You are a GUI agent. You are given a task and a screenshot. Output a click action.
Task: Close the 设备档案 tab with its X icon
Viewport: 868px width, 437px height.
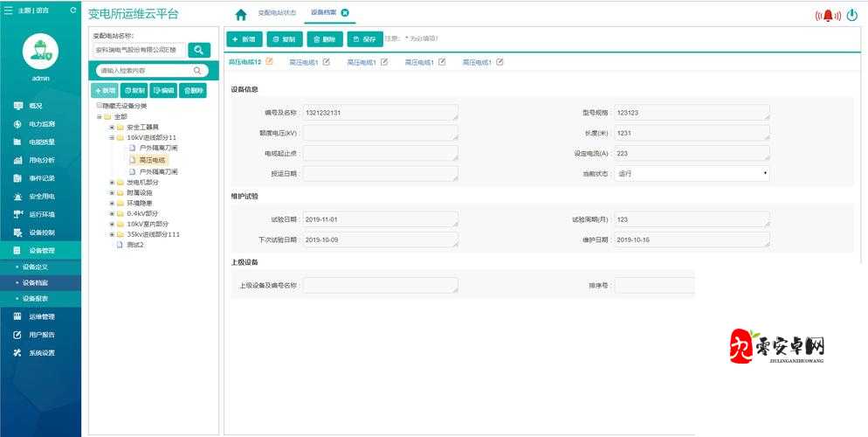(345, 12)
